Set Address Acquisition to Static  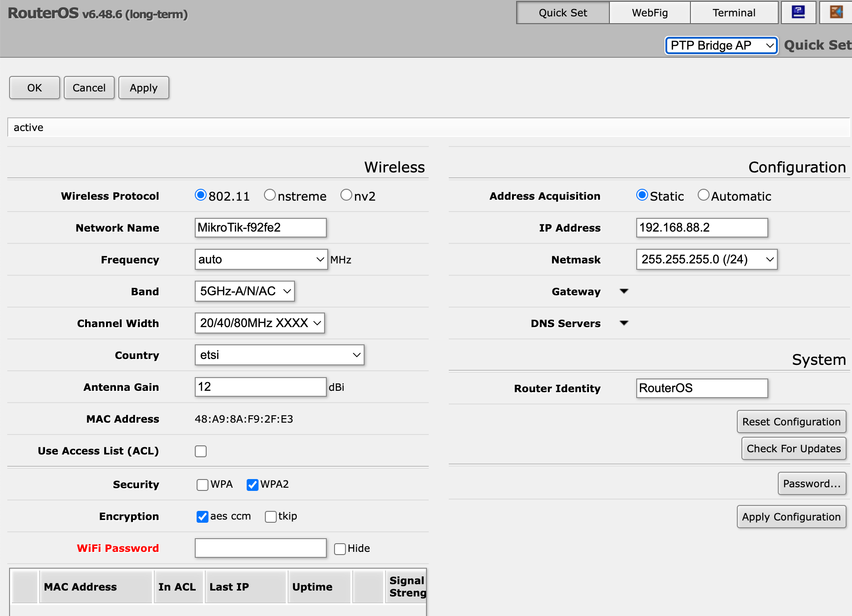(x=642, y=195)
